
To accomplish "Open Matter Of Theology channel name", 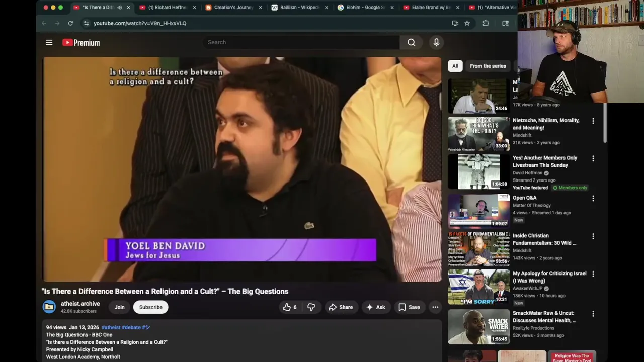I will (532, 205).
